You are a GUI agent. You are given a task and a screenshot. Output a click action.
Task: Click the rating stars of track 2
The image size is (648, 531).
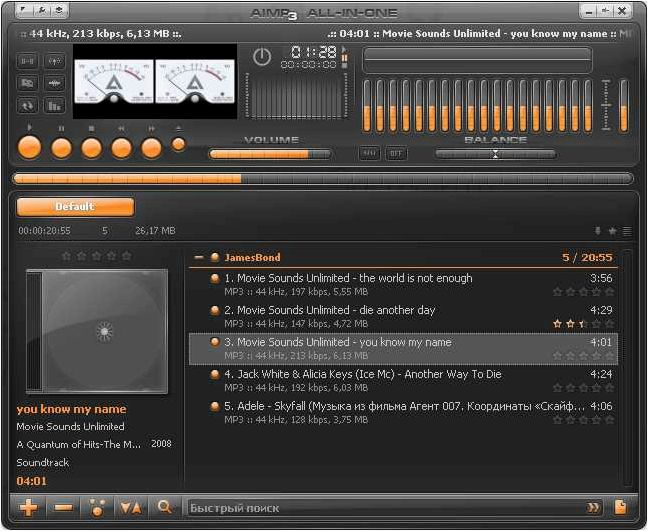pos(584,324)
